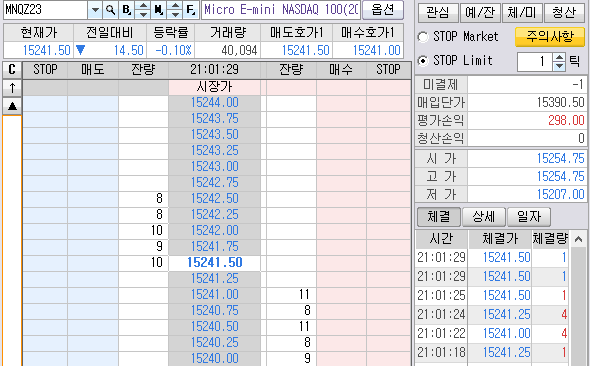
Task: Select the STOP Limit radio button
Action: point(423,61)
